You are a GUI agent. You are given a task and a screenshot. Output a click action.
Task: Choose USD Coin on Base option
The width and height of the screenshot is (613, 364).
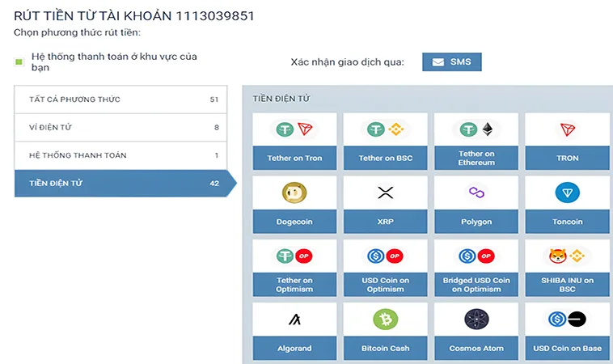[567, 349]
